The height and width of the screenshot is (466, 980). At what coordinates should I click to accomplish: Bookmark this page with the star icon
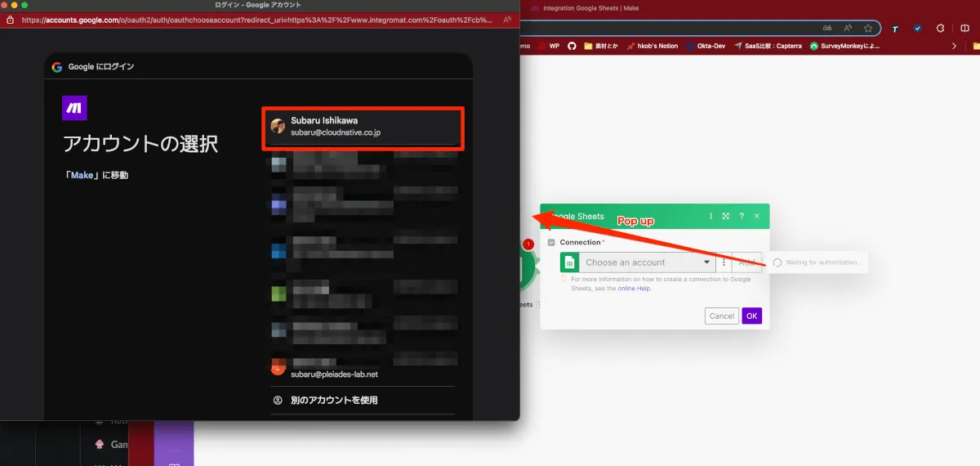(867, 28)
